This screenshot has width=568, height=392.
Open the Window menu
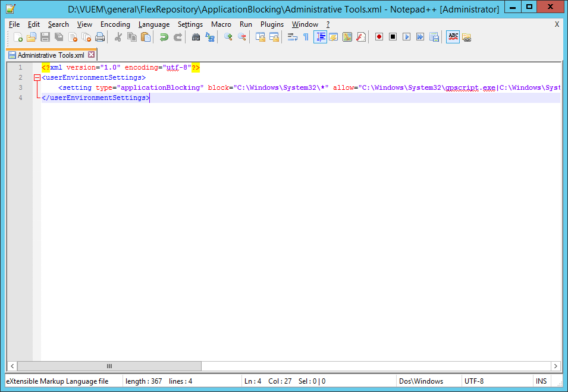[305, 24]
